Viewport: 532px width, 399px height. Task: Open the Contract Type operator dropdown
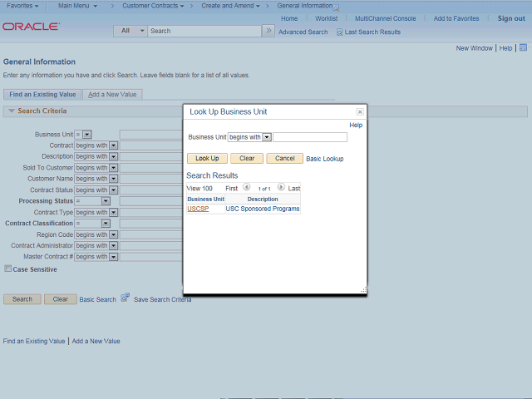point(114,213)
